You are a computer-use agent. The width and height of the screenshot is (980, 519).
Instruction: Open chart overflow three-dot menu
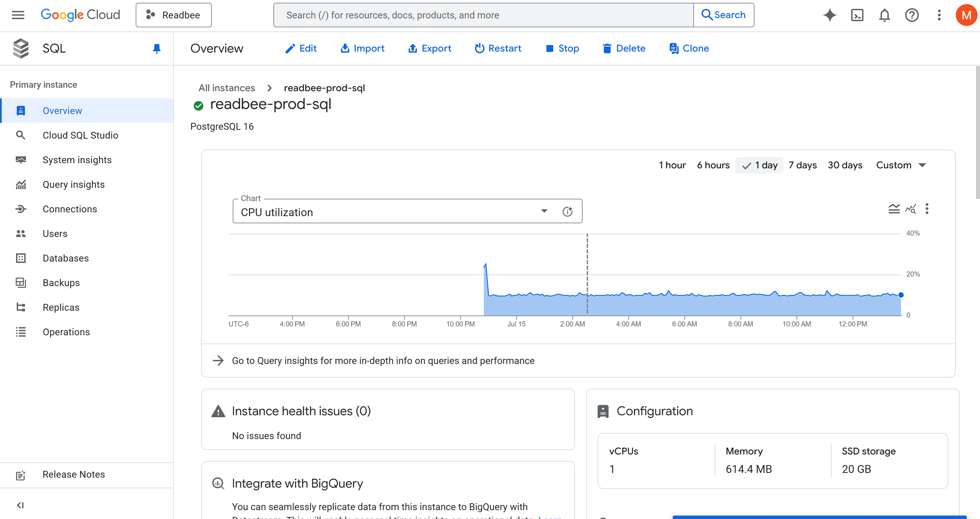pos(927,209)
